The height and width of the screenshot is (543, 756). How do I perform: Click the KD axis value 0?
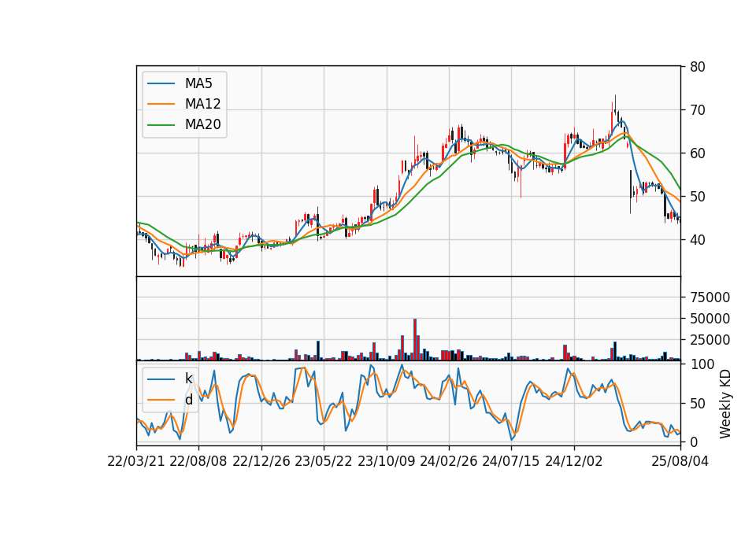(x=694, y=441)
